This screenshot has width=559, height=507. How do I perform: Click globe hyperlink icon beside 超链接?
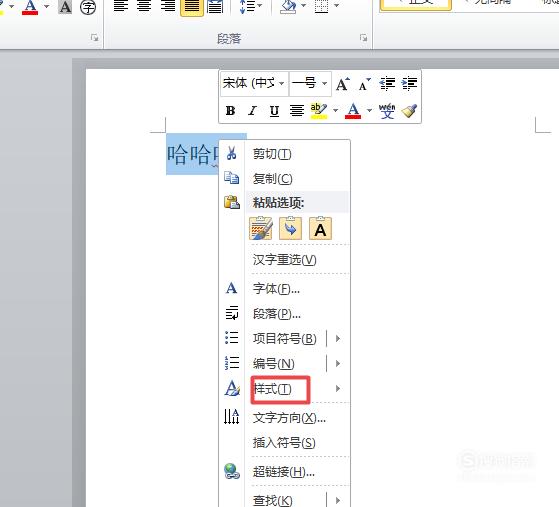pyautogui.click(x=232, y=471)
